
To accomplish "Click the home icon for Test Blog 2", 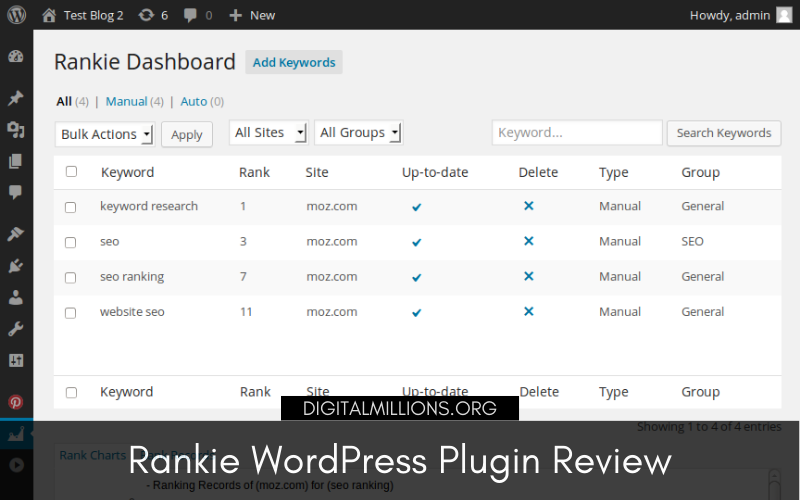I will coord(49,15).
